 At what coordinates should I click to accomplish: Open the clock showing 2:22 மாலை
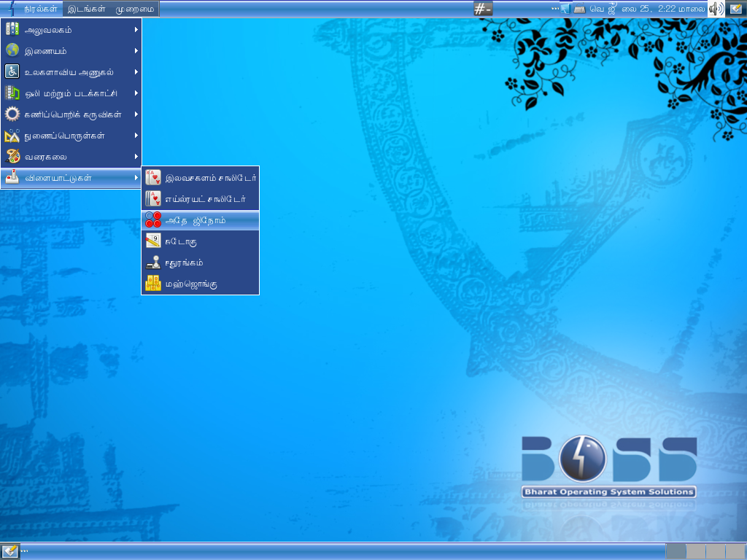pos(648,9)
